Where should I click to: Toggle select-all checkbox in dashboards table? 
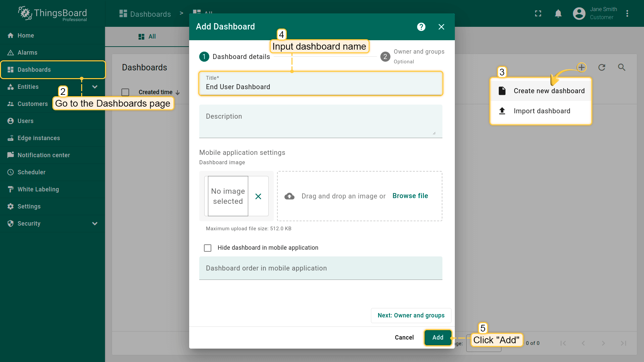point(125,92)
